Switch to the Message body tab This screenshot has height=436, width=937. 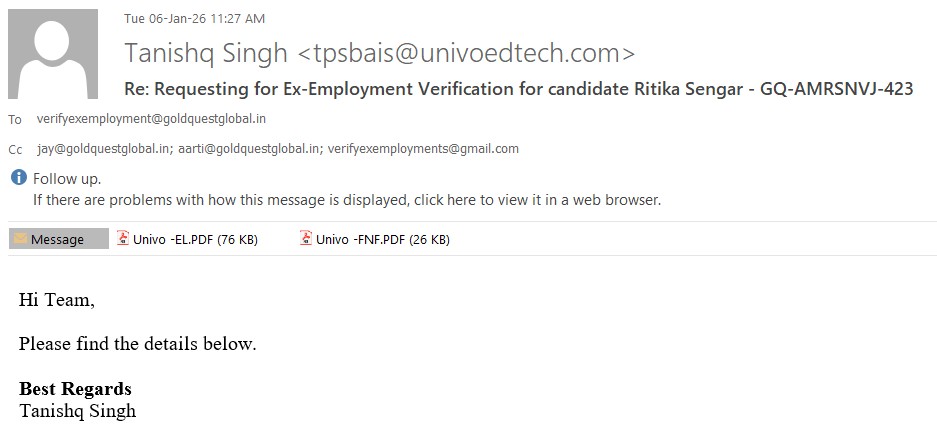click(x=58, y=239)
